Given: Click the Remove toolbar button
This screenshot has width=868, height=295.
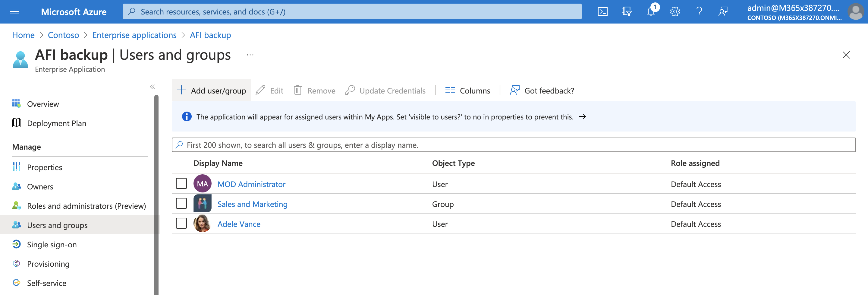Looking at the screenshot, I should pos(315,90).
